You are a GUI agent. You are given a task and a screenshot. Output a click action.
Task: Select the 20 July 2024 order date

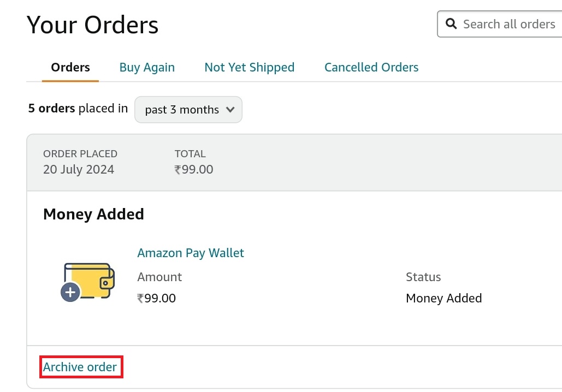click(x=79, y=169)
